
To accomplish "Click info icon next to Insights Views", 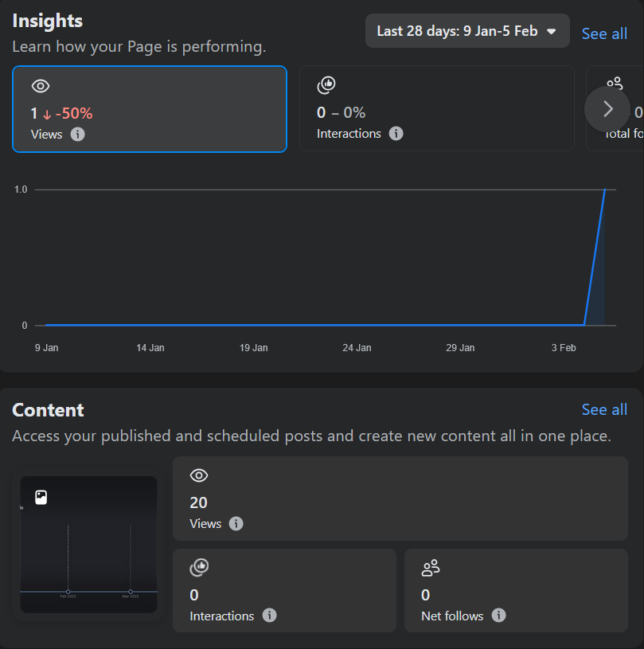I will (x=77, y=134).
